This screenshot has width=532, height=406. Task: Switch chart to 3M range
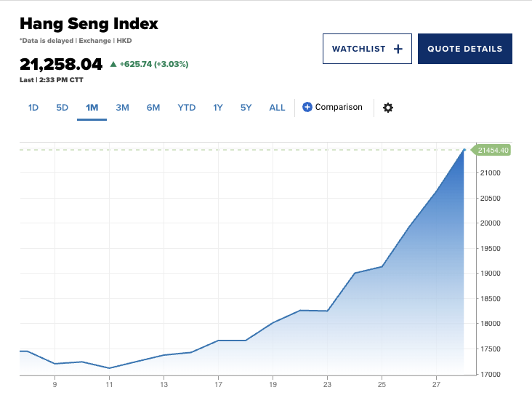click(122, 108)
